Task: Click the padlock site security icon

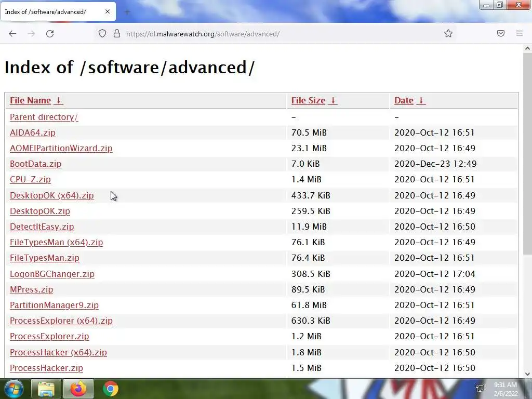Action: (x=117, y=34)
